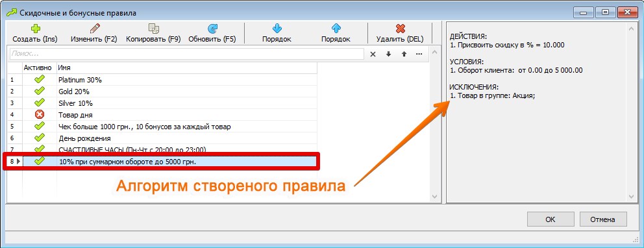Click the Refresh (F5) toolbar icon
The image size is (644, 248).
(212, 29)
